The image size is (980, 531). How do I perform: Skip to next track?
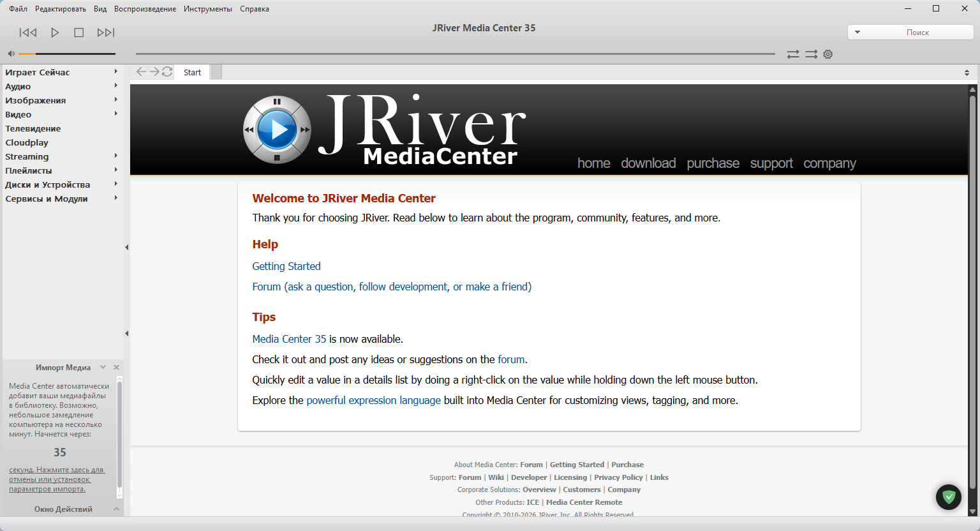(x=106, y=33)
